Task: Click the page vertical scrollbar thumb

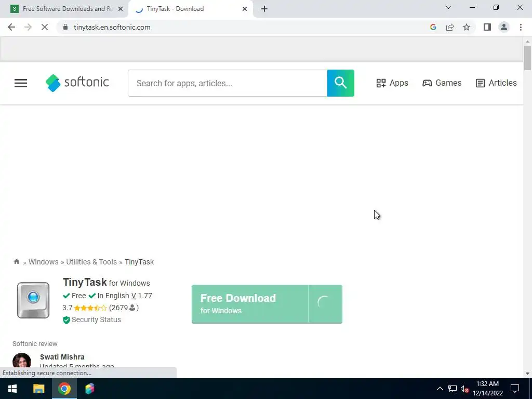Action: click(x=527, y=58)
